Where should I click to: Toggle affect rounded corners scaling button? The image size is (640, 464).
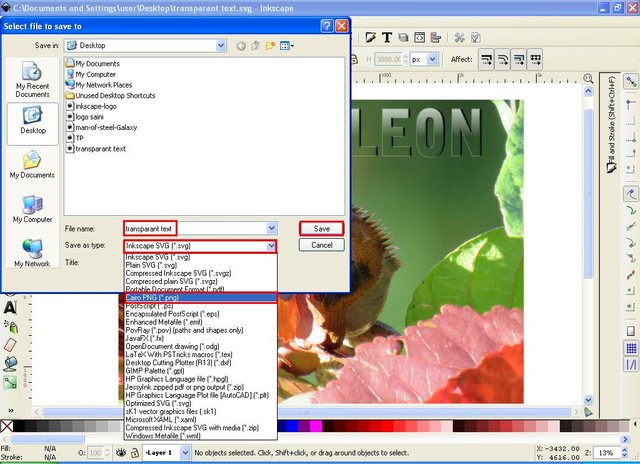coord(502,60)
